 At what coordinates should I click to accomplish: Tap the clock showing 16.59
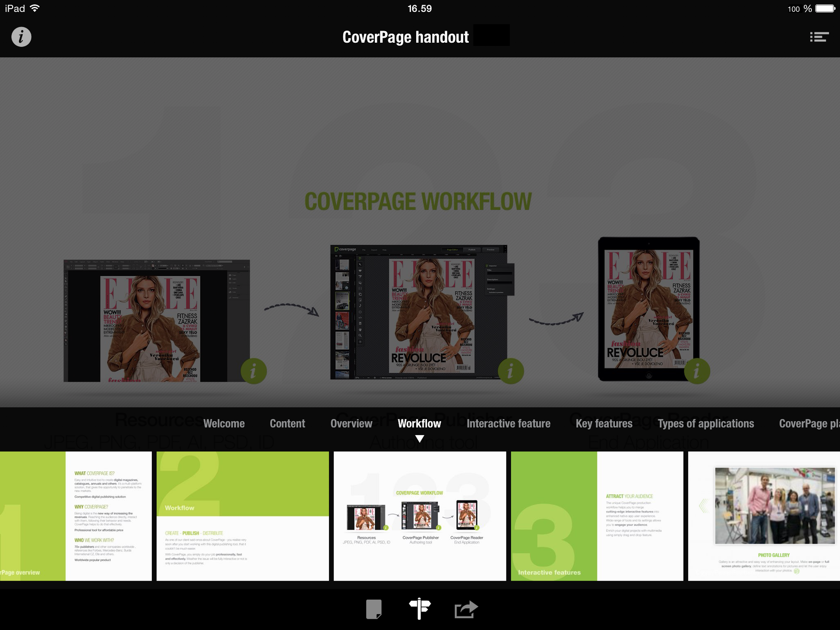[x=420, y=8]
